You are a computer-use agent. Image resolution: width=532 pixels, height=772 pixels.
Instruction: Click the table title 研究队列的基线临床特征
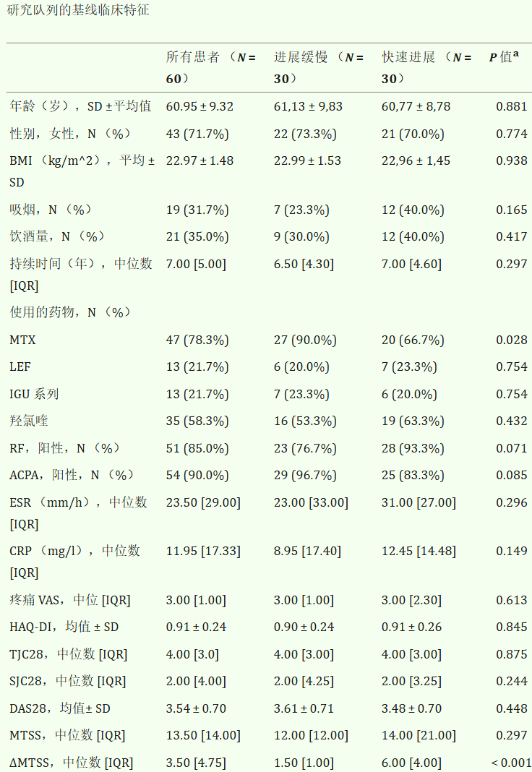pos(78,10)
